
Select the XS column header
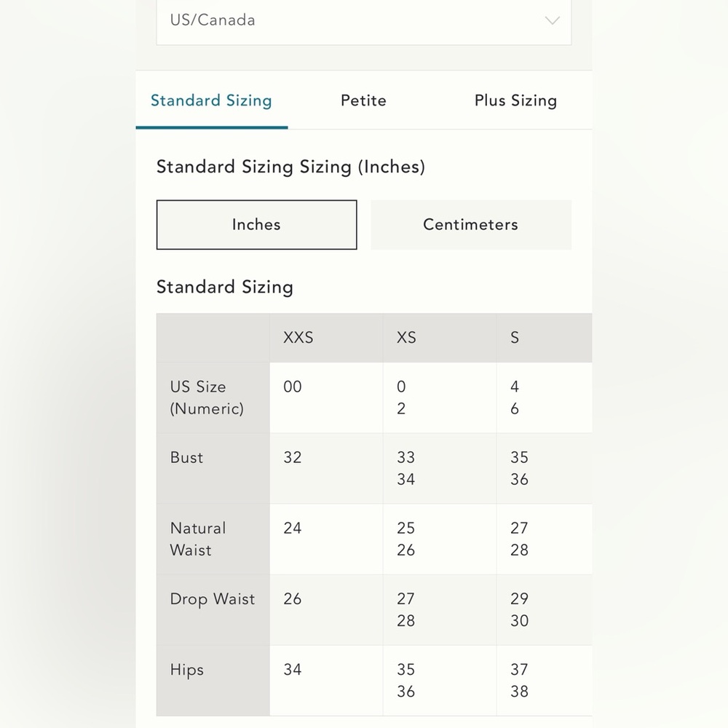click(x=440, y=338)
